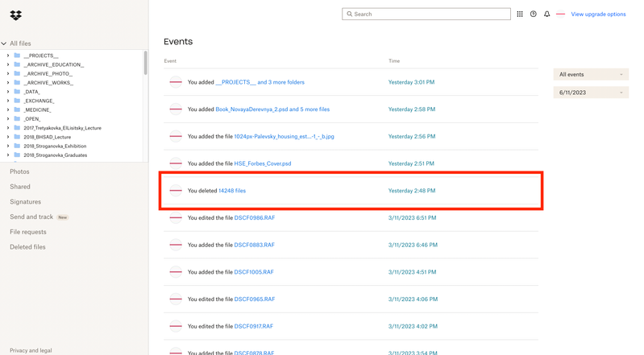Go to Deleted files in sidebar
The height and width of the screenshot is (355, 644).
click(27, 247)
